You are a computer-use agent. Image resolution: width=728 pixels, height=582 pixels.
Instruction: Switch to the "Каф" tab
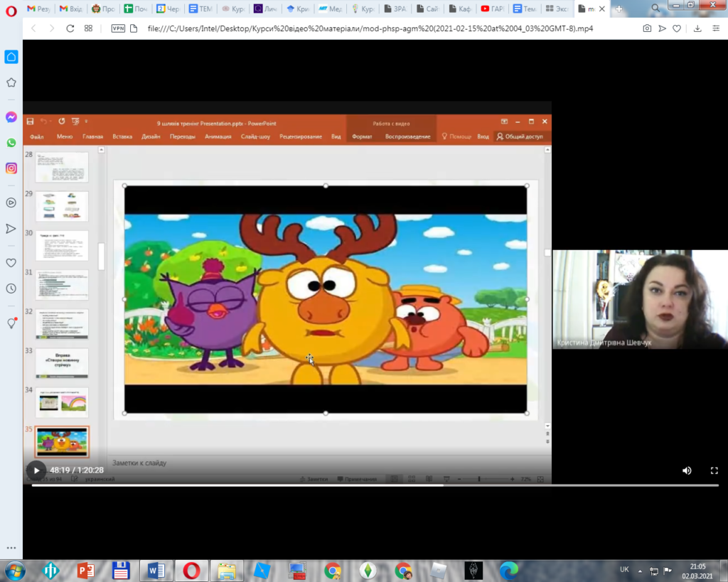(460, 9)
